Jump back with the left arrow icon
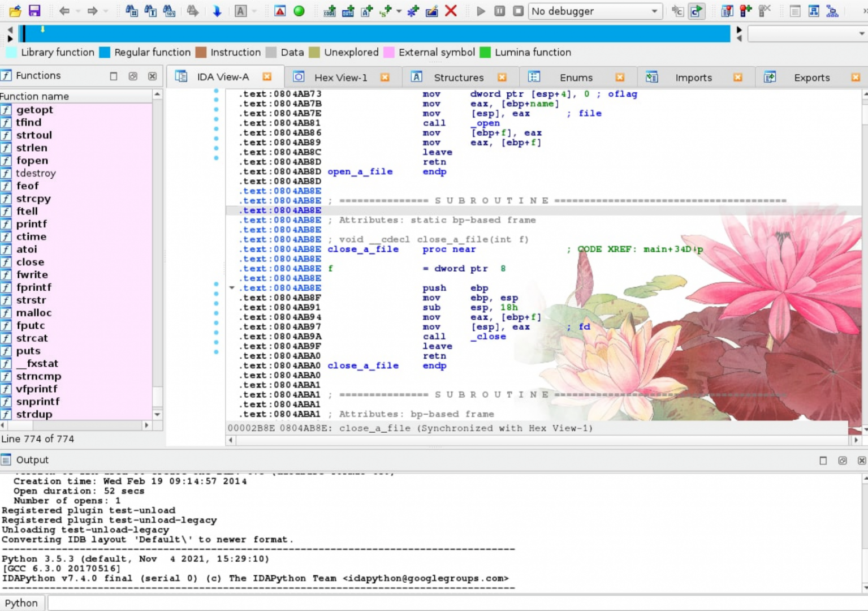The image size is (868, 611). (x=64, y=11)
